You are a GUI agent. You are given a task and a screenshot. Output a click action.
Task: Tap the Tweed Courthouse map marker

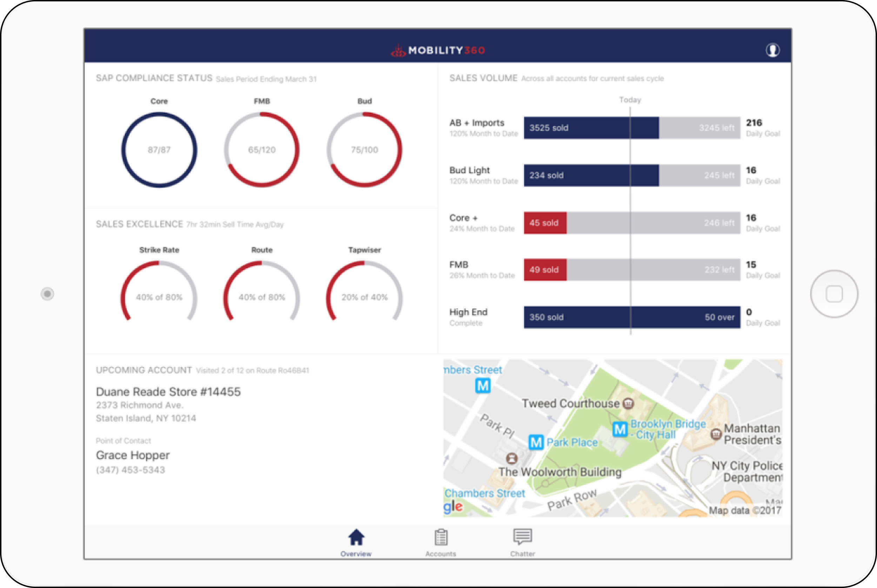[x=628, y=404]
